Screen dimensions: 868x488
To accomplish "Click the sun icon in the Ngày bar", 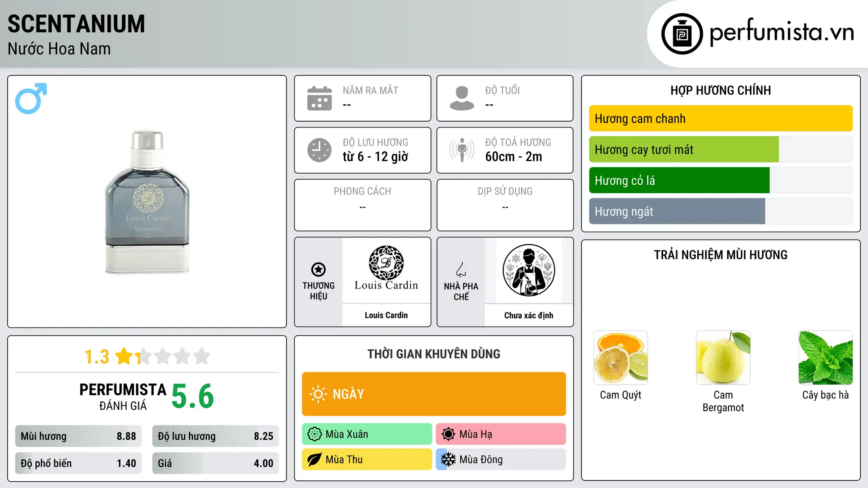I will [x=318, y=394].
